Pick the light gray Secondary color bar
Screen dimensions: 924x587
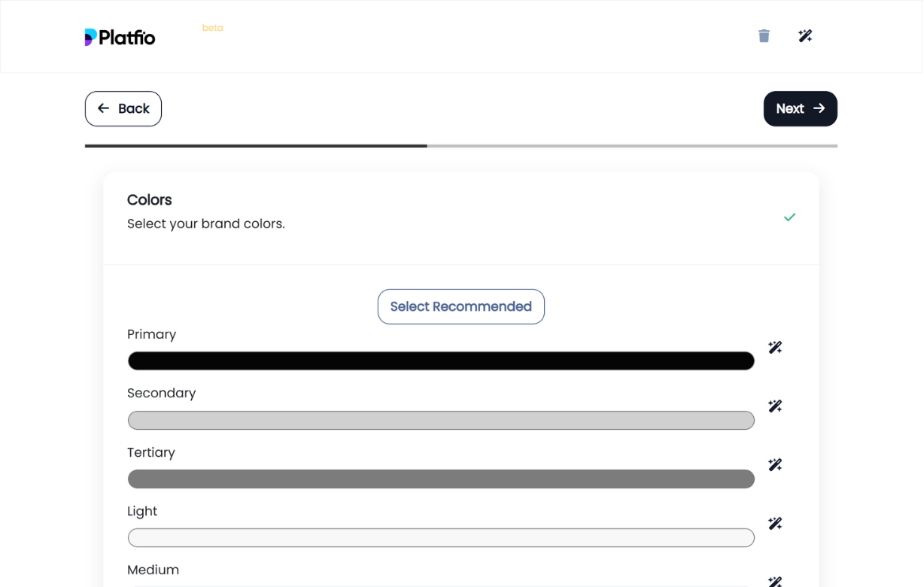pyautogui.click(x=441, y=421)
